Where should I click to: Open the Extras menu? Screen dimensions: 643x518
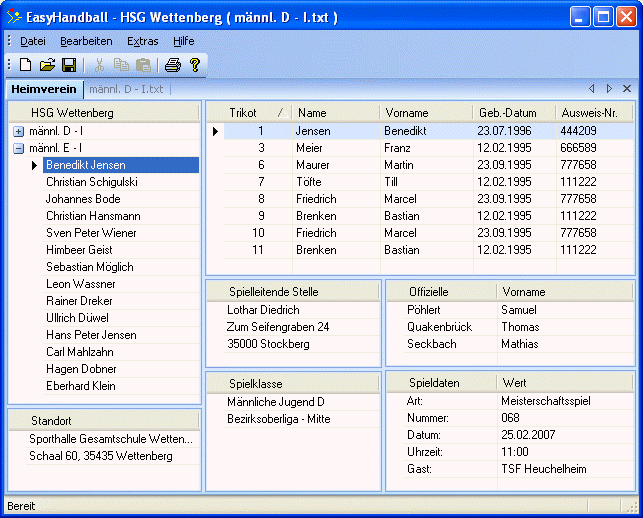click(142, 41)
